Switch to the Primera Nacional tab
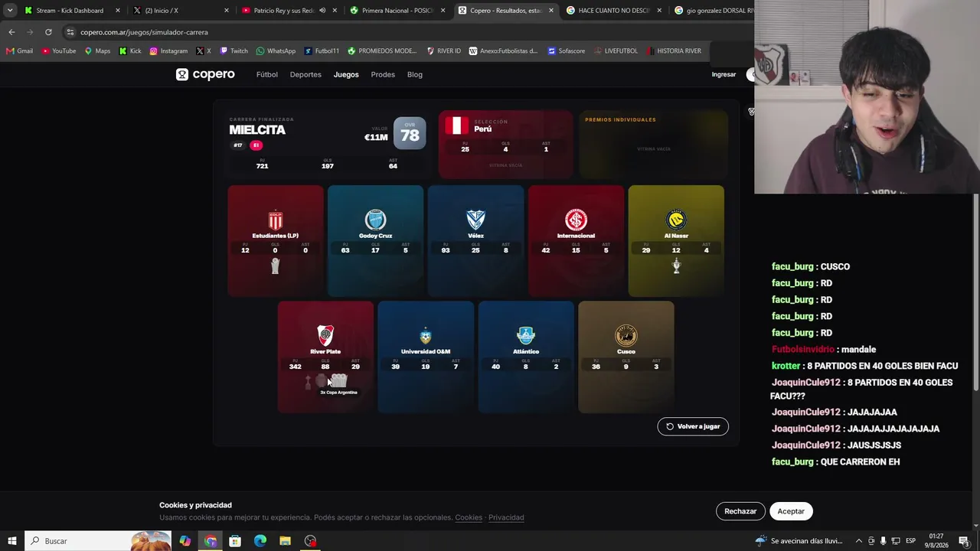Screen dimensions: 980x551 pyautogui.click(x=397, y=11)
